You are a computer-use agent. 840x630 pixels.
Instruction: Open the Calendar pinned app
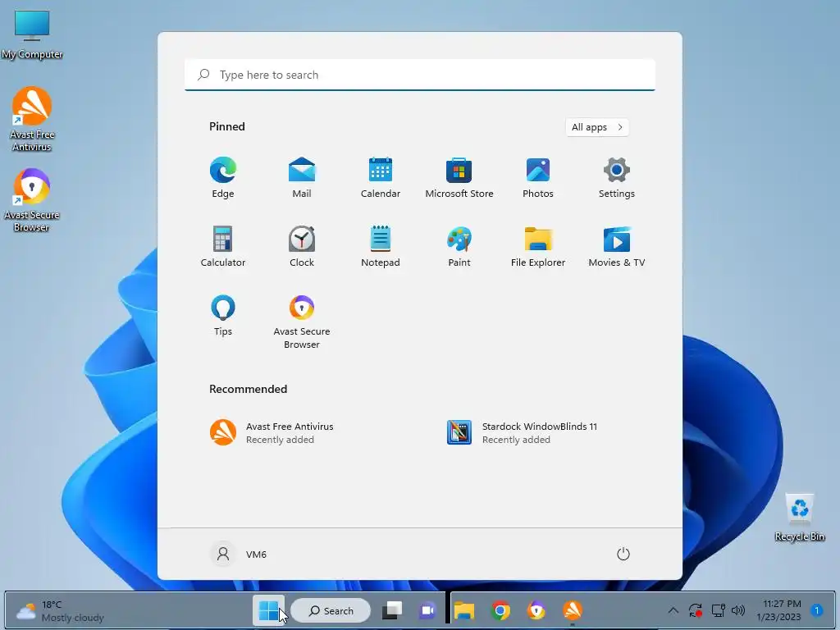(x=381, y=178)
